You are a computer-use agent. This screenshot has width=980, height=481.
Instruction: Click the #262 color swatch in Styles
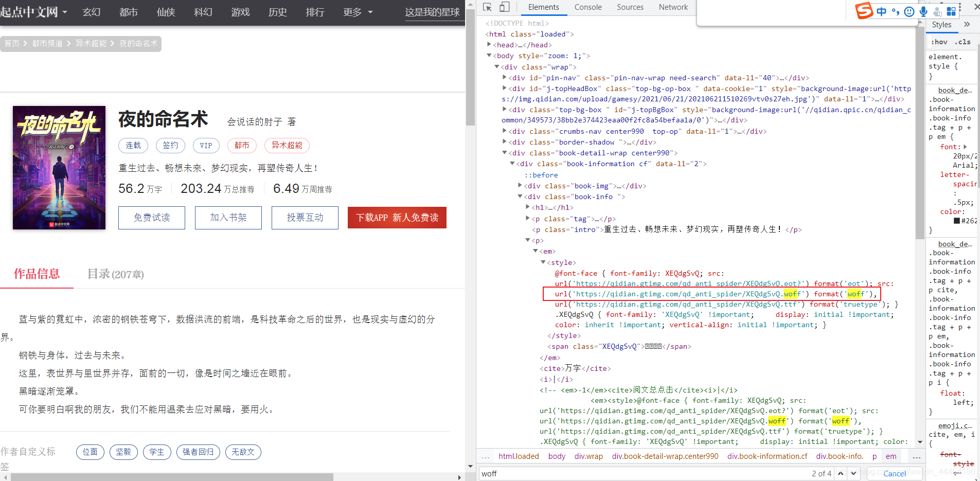957,221
